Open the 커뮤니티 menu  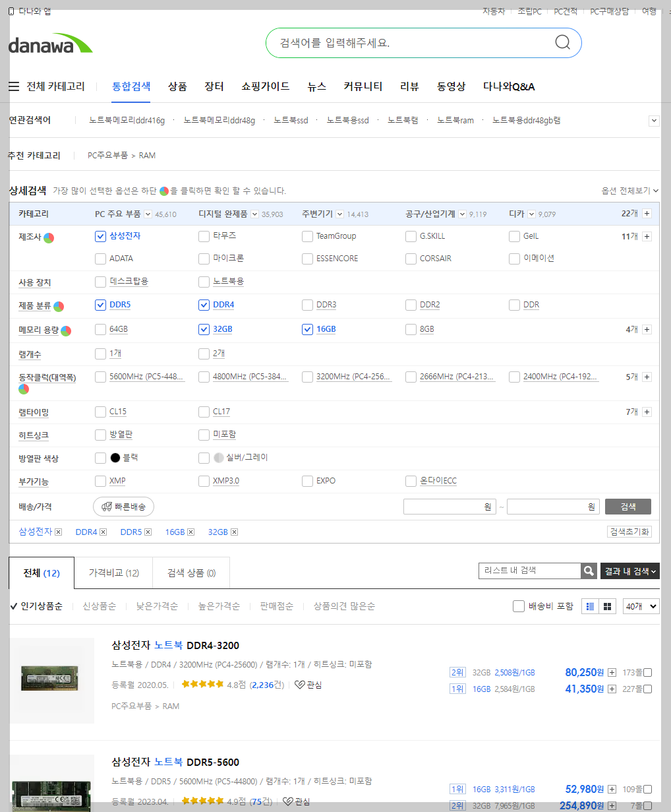363,86
